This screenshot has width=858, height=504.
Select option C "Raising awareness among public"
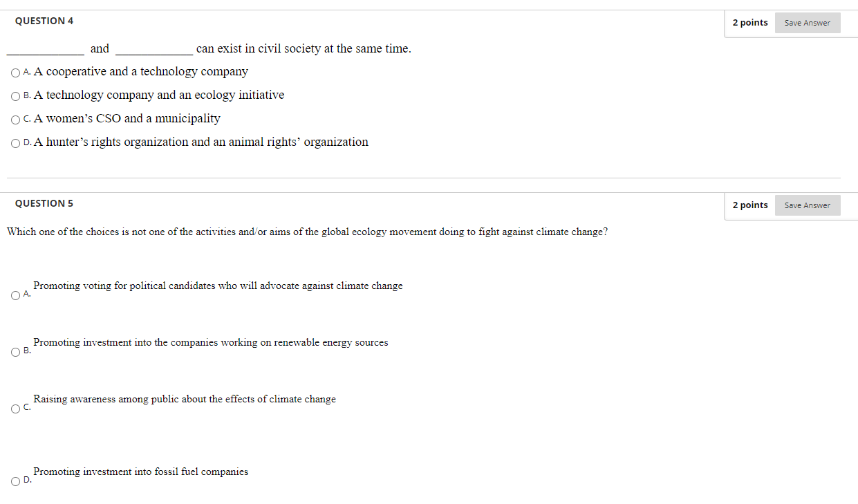[15, 409]
